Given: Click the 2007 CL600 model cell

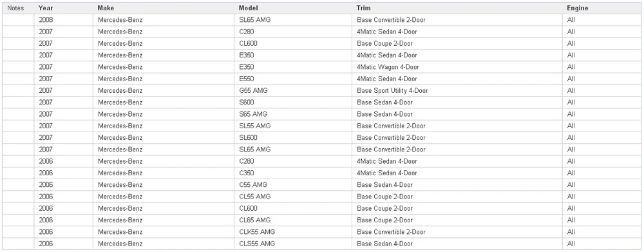Looking at the screenshot, I should tap(293, 44).
